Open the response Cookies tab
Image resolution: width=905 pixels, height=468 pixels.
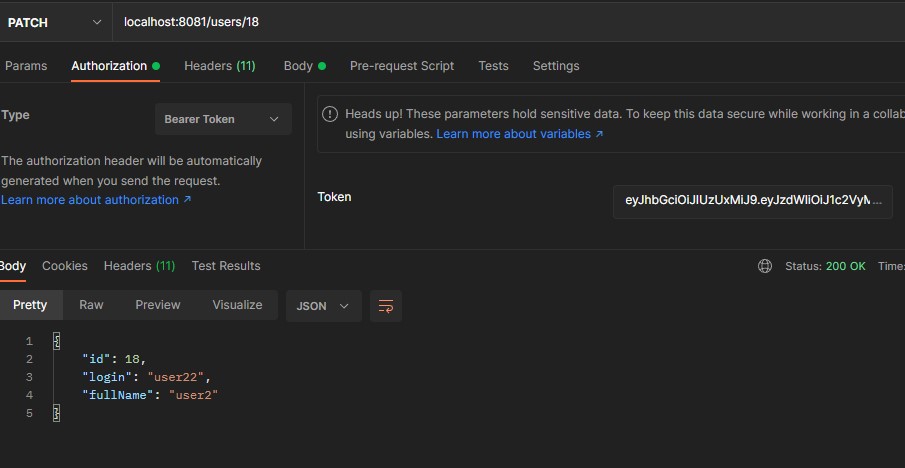pyautogui.click(x=65, y=266)
